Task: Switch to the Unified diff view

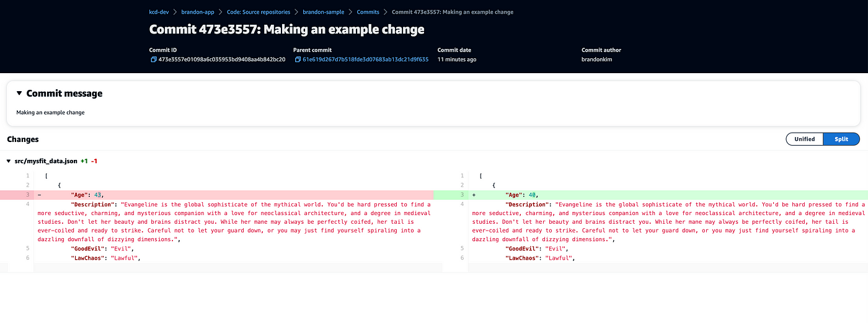Action: tap(804, 139)
